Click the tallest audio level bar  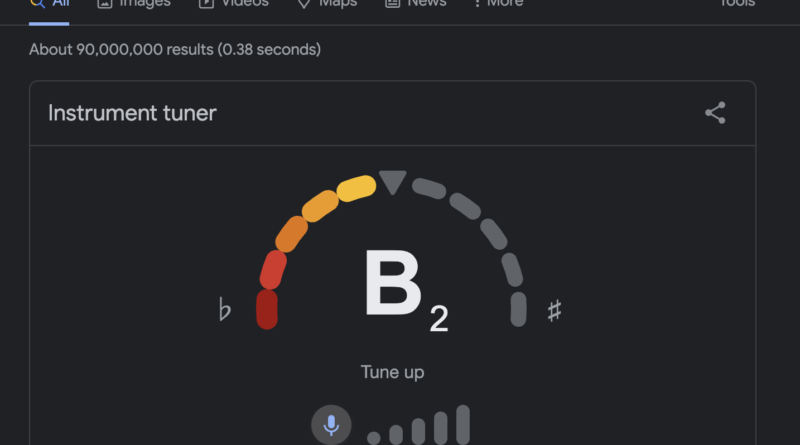[463, 425]
